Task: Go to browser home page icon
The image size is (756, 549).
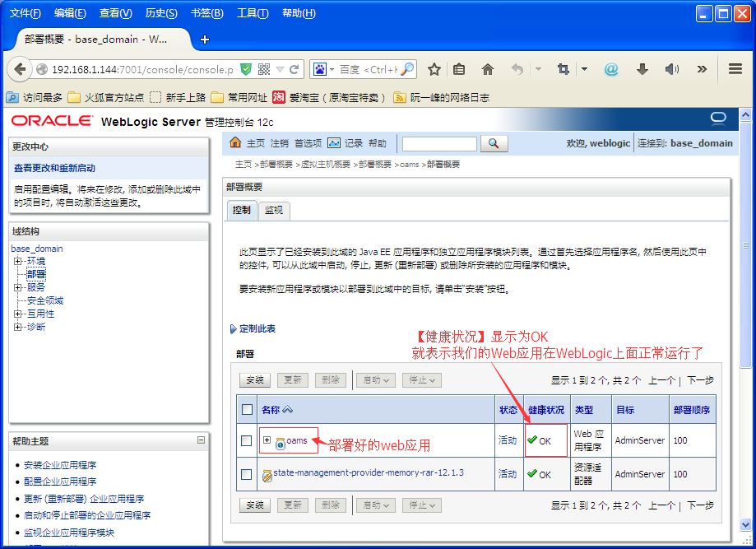Action: click(x=488, y=69)
